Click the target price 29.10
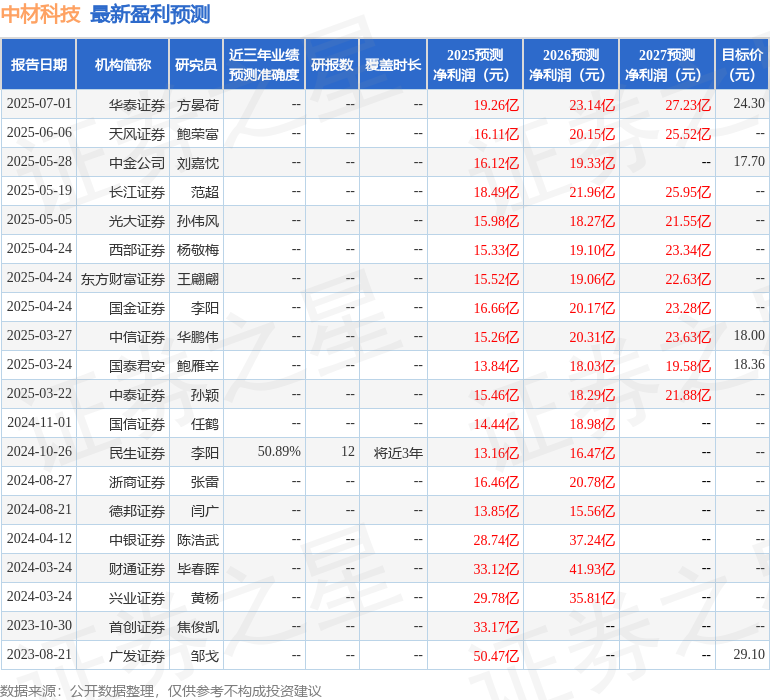770x700 pixels. pyautogui.click(x=749, y=654)
